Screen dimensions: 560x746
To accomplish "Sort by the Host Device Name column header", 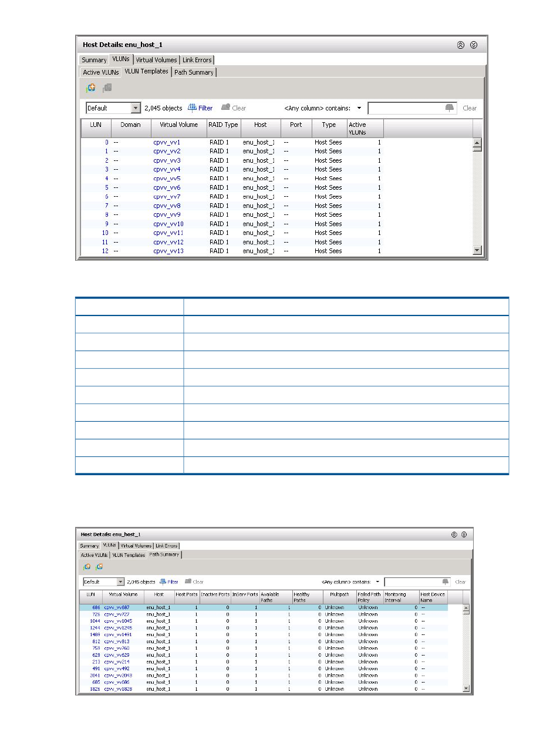I will click(433, 597).
